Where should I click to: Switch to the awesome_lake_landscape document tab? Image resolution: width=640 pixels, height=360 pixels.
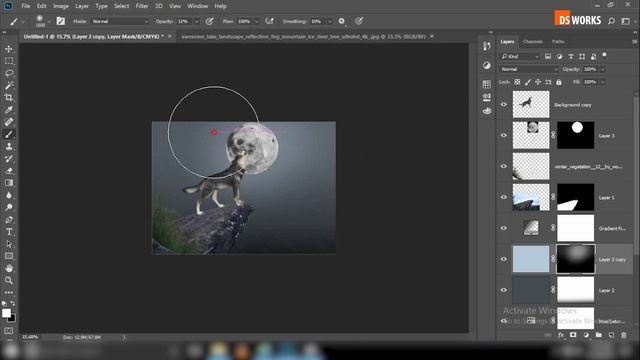coord(303,36)
